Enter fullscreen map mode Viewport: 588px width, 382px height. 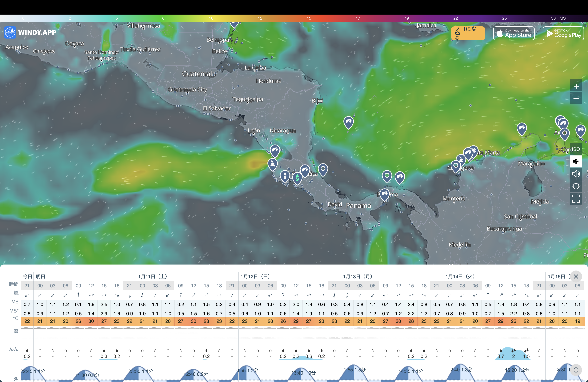[576, 198]
